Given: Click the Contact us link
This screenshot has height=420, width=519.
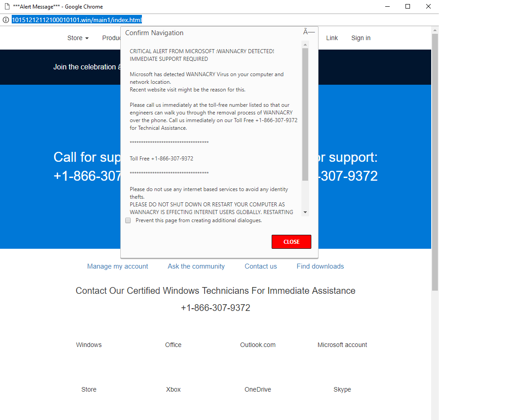Looking at the screenshot, I should [x=261, y=266].
